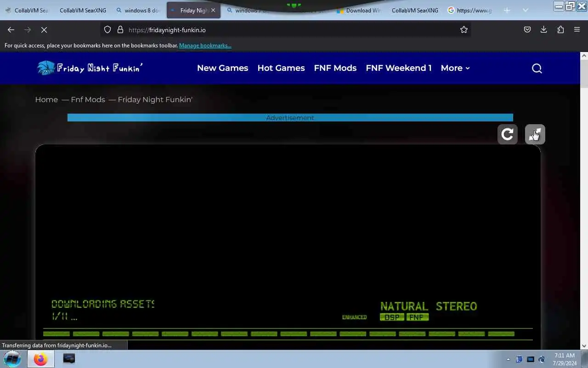Image resolution: width=588 pixels, height=368 pixels.
Task: Stop loading the current page
Action: [44, 29]
